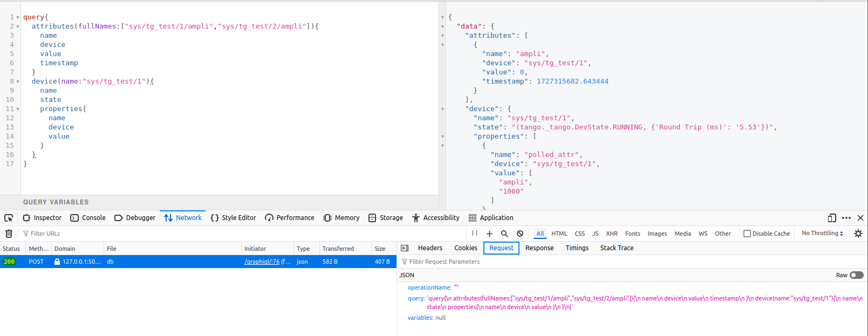868x336 pixels.
Task: Open network settings gear
Action: [858, 234]
